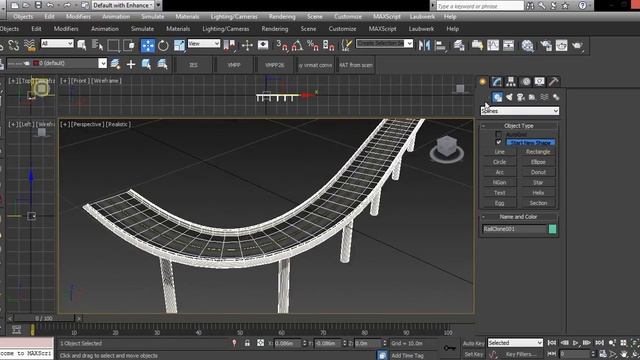Select the Lights category icon
The image size is (640, 360).
click(x=509, y=97)
